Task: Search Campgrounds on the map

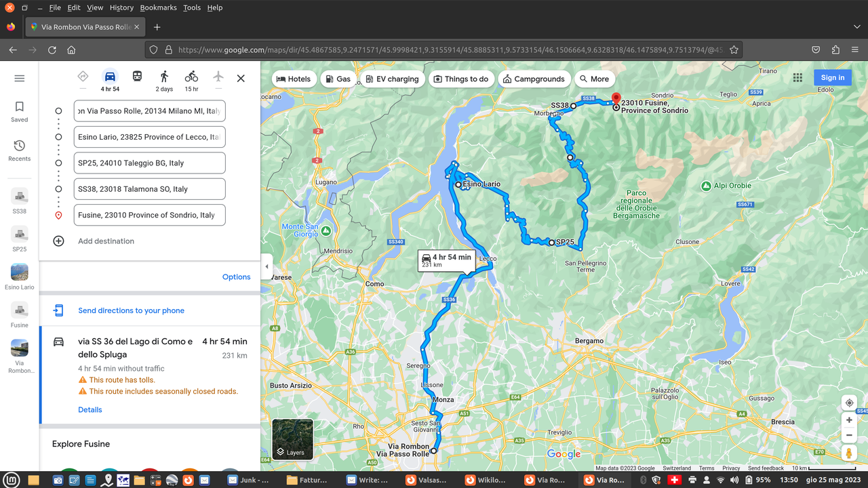Action: (534, 79)
